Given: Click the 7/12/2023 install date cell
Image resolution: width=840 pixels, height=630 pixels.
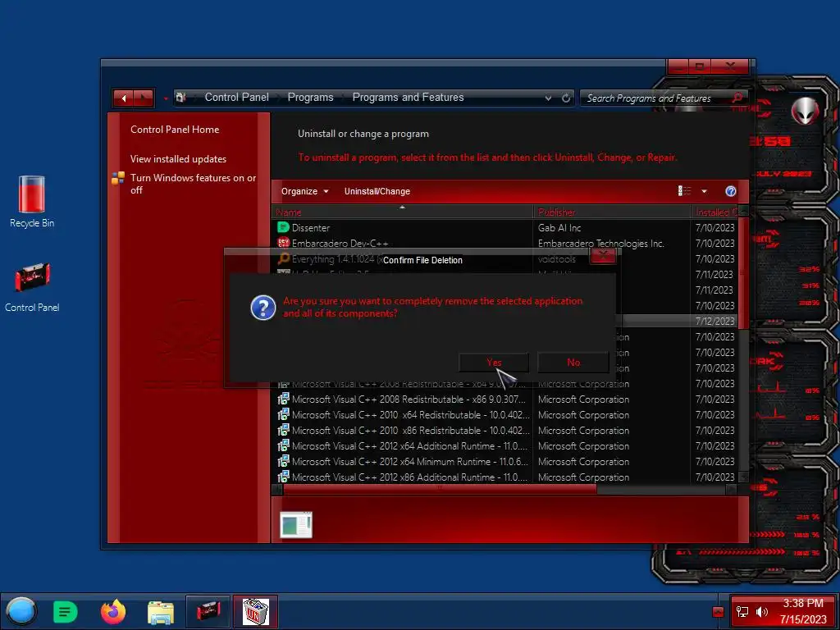Looking at the screenshot, I should coord(714,321).
